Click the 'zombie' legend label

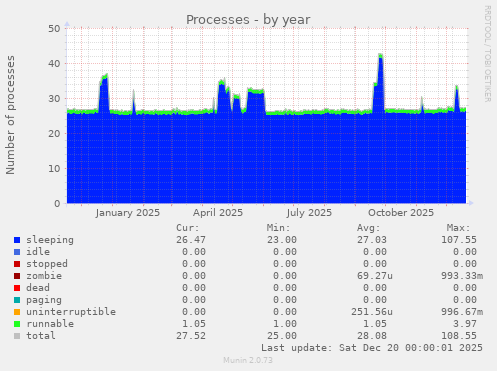[44, 276]
